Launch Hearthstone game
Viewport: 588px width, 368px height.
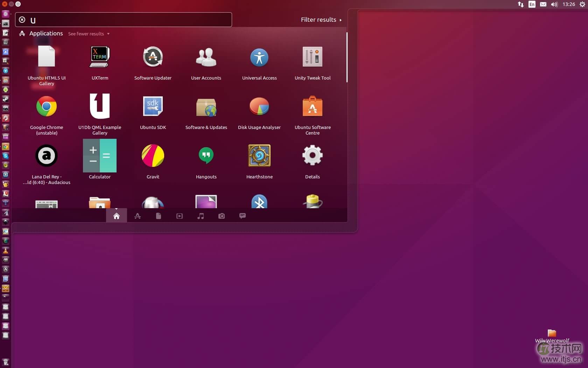click(x=259, y=161)
